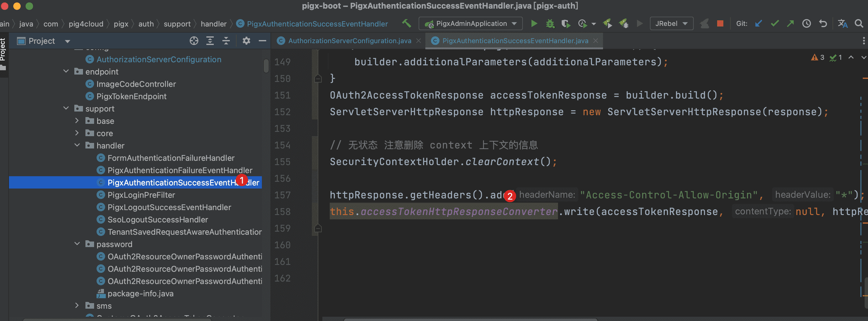Select ImageCodeController class
Viewport: 868px width, 321px height.
click(x=136, y=84)
